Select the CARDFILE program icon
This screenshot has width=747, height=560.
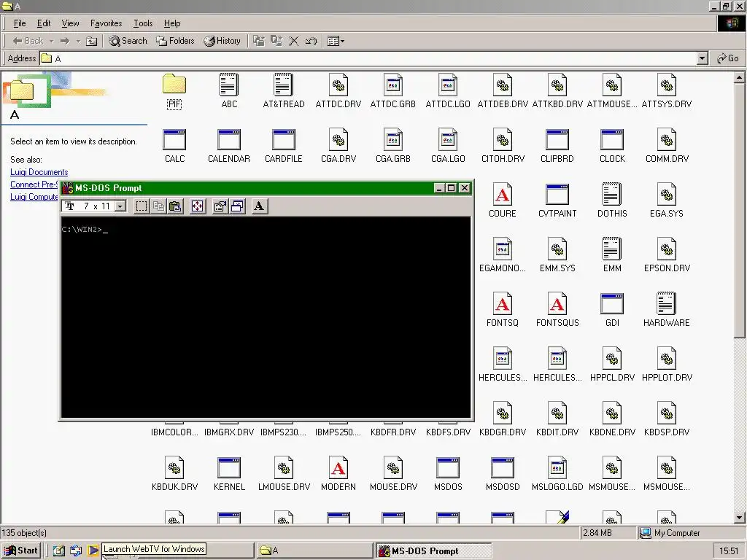[x=284, y=145]
